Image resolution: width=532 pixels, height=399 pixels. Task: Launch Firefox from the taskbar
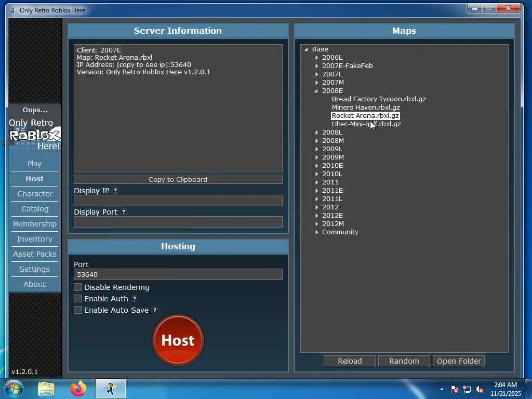pos(78,389)
